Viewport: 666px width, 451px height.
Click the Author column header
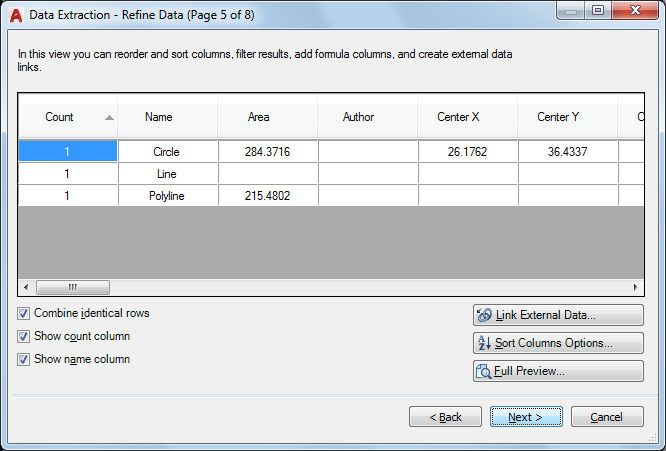358,117
